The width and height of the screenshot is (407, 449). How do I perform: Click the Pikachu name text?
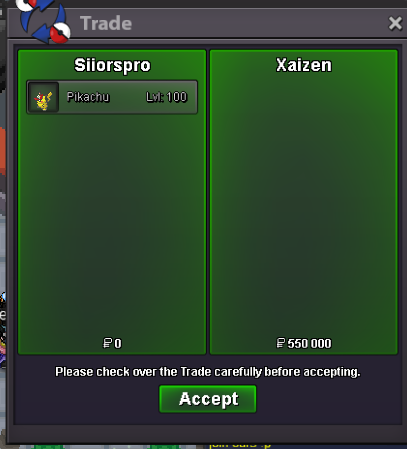(88, 97)
